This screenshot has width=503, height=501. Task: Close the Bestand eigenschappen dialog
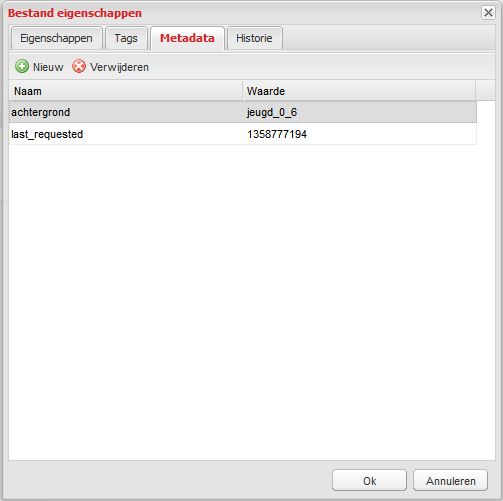pos(488,13)
